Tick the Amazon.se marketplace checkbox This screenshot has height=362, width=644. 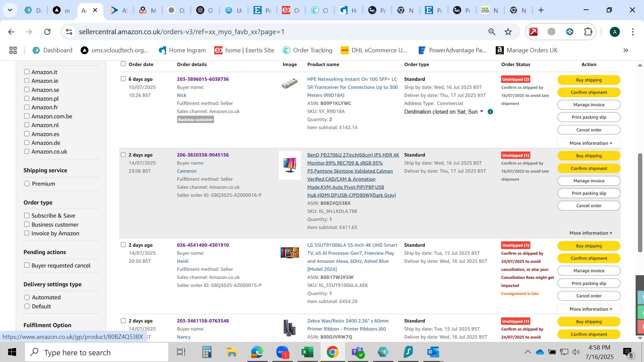pyautogui.click(x=27, y=89)
